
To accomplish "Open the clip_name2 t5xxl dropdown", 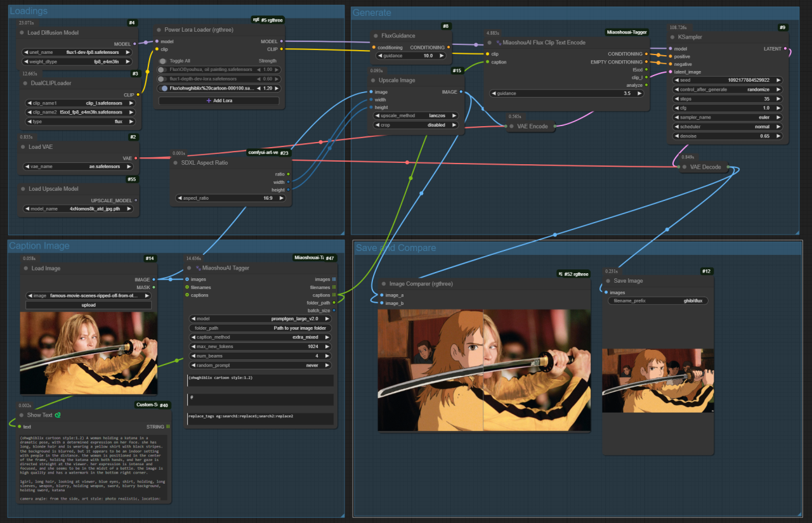I will tap(82, 112).
